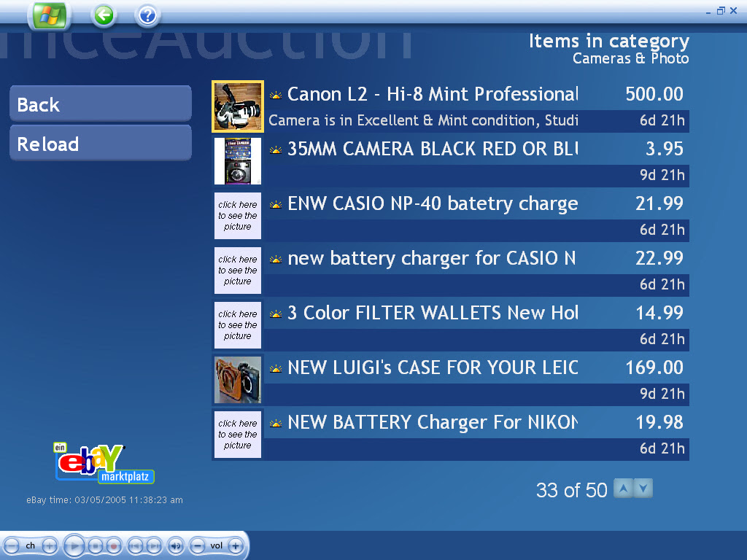The height and width of the screenshot is (560, 747).
Task: Click the Play button in transport bar
Action: pyautogui.click(x=74, y=545)
